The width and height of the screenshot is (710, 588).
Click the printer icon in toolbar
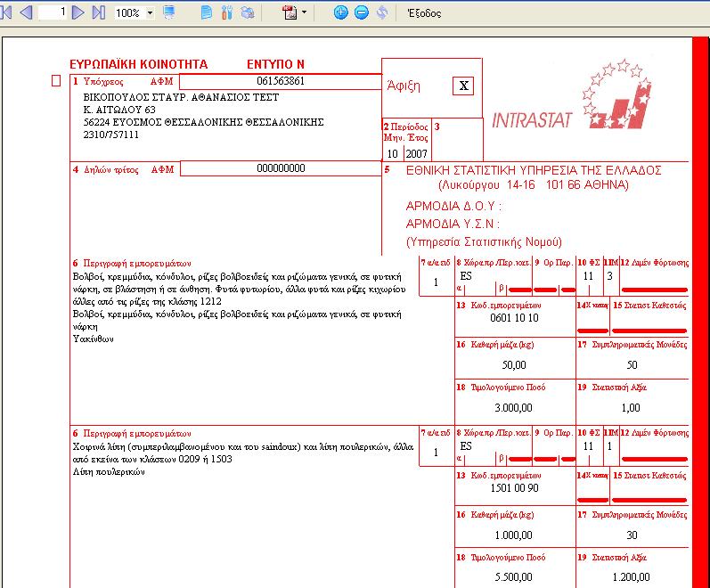coord(248,12)
